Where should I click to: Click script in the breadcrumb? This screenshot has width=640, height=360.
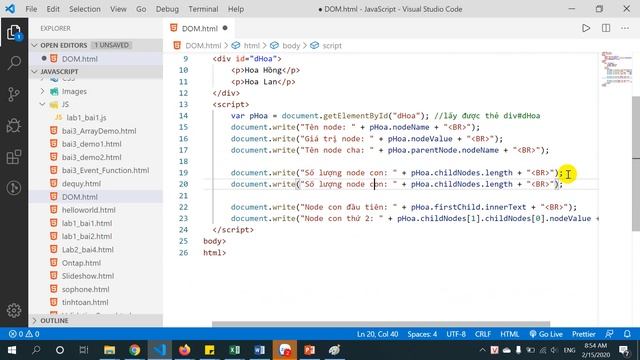(x=332, y=45)
